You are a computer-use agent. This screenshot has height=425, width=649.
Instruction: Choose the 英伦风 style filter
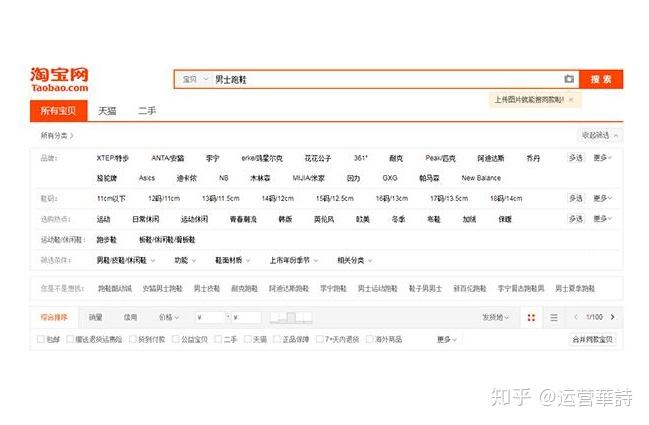[x=324, y=219]
